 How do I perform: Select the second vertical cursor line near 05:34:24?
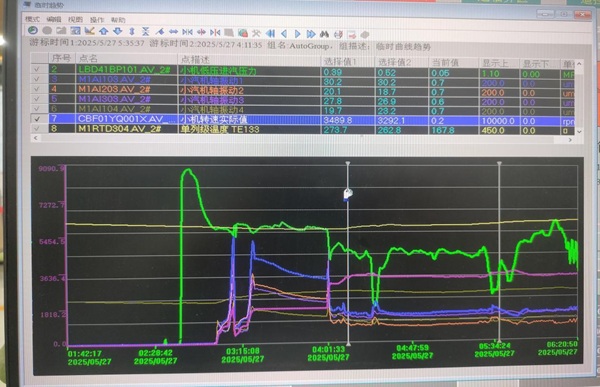click(499, 253)
